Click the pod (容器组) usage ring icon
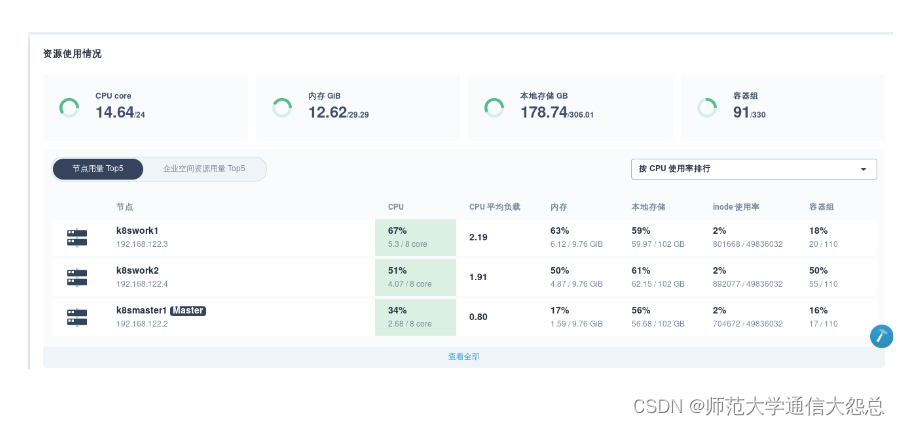 tap(707, 107)
